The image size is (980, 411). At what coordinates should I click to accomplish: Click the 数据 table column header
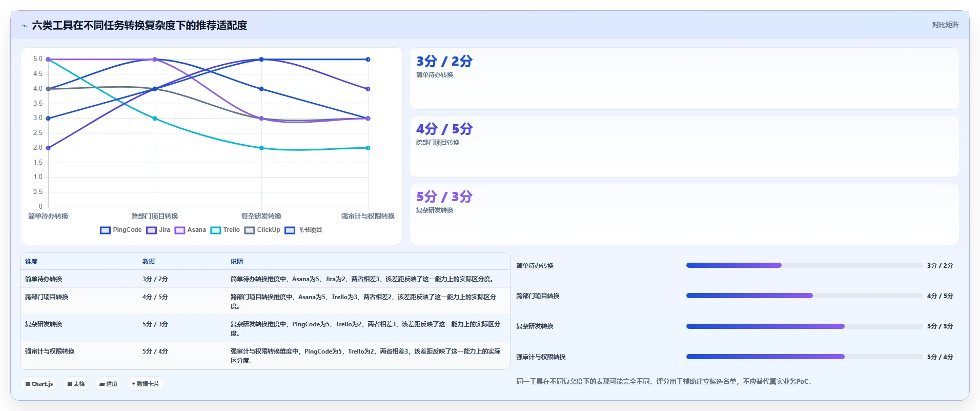point(149,262)
